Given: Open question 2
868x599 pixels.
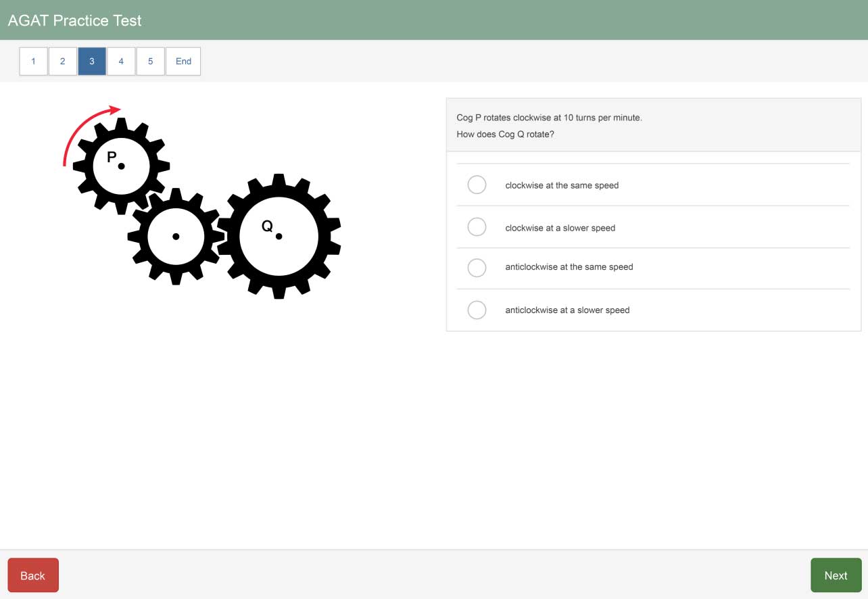Looking at the screenshot, I should tap(62, 61).
